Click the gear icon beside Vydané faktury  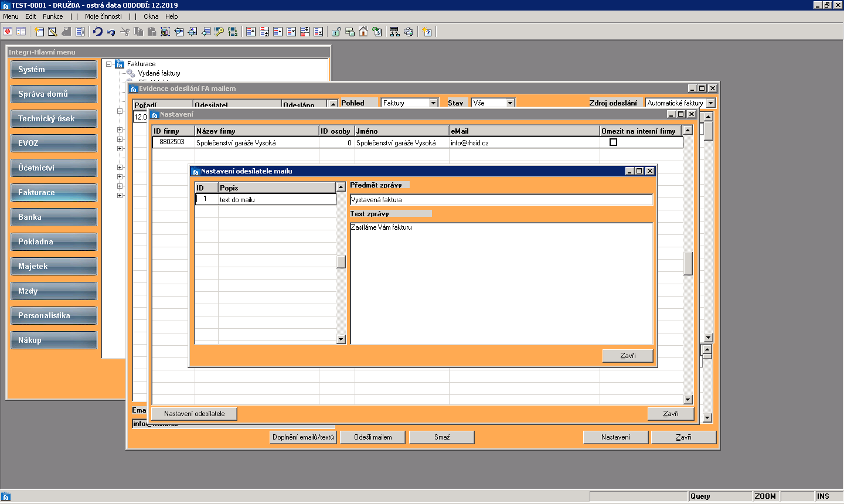(x=131, y=73)
